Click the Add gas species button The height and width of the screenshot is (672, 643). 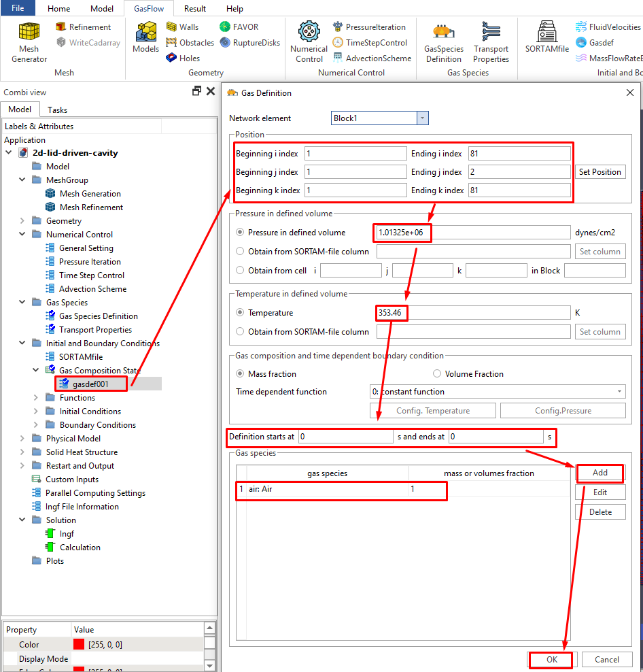599,473
